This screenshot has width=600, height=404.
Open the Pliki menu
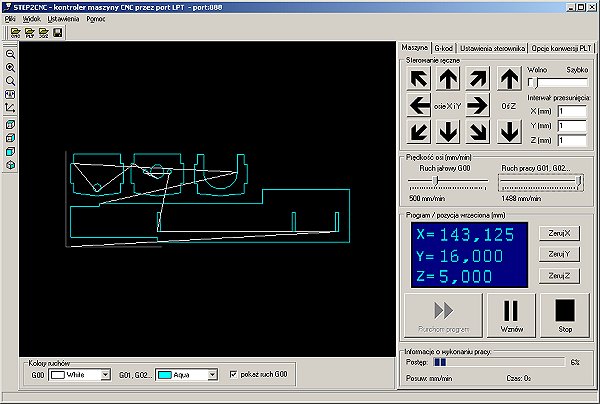[x=10, y=19]
